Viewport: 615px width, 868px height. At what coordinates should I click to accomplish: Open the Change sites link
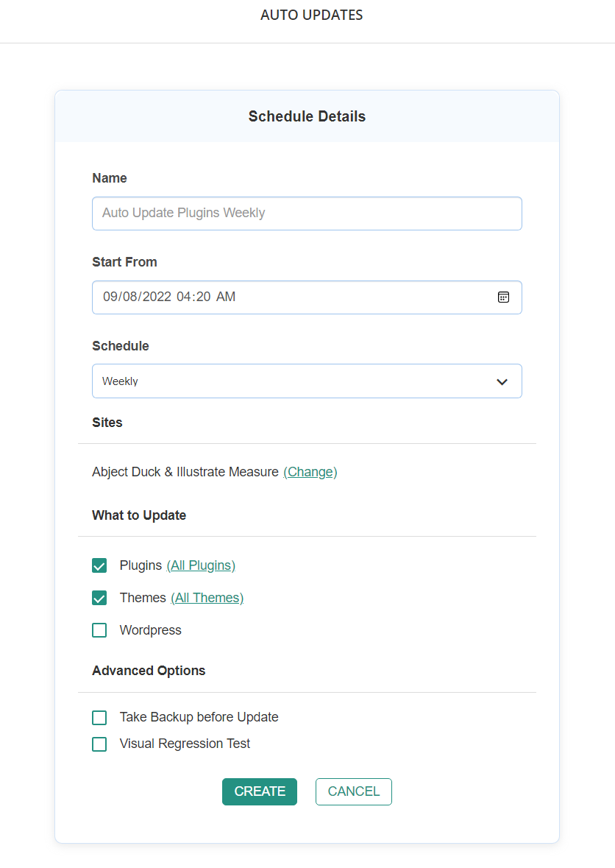(310, 472)
